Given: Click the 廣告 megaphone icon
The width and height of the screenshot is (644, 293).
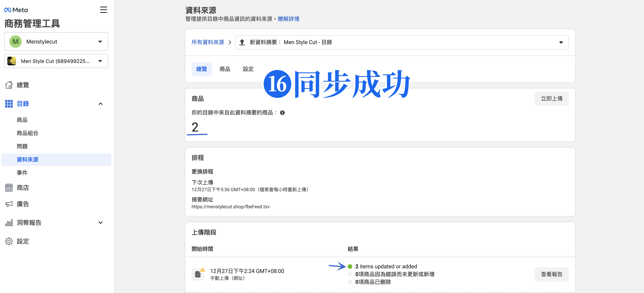Looking at the screenshot, I should pos(9,204).
